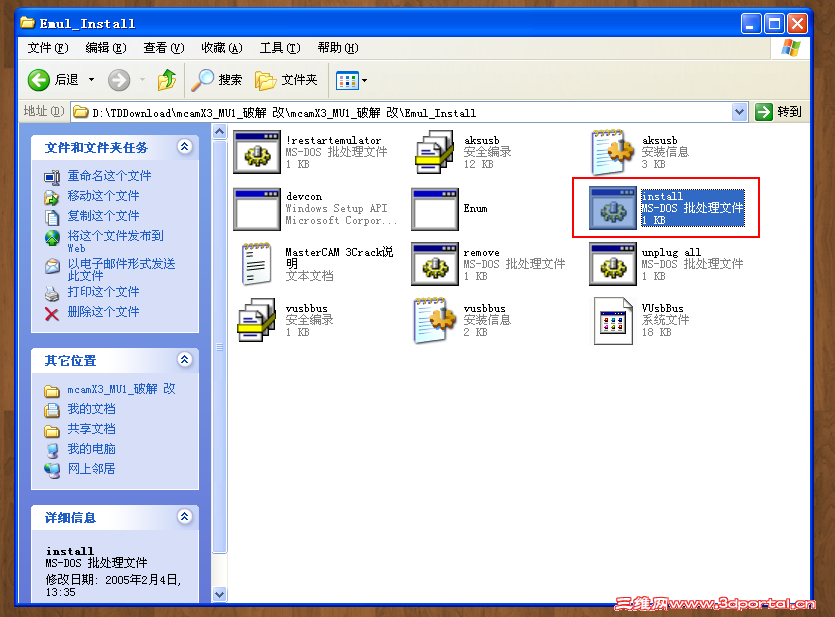Open the Views dropdown arrow

pos(365,81)
